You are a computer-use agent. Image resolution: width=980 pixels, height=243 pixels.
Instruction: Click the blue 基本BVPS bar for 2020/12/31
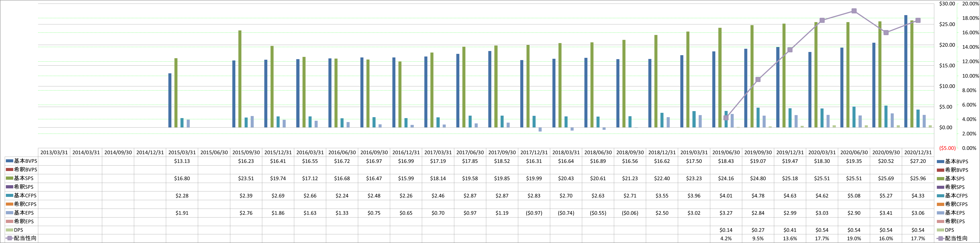(905, 71)
